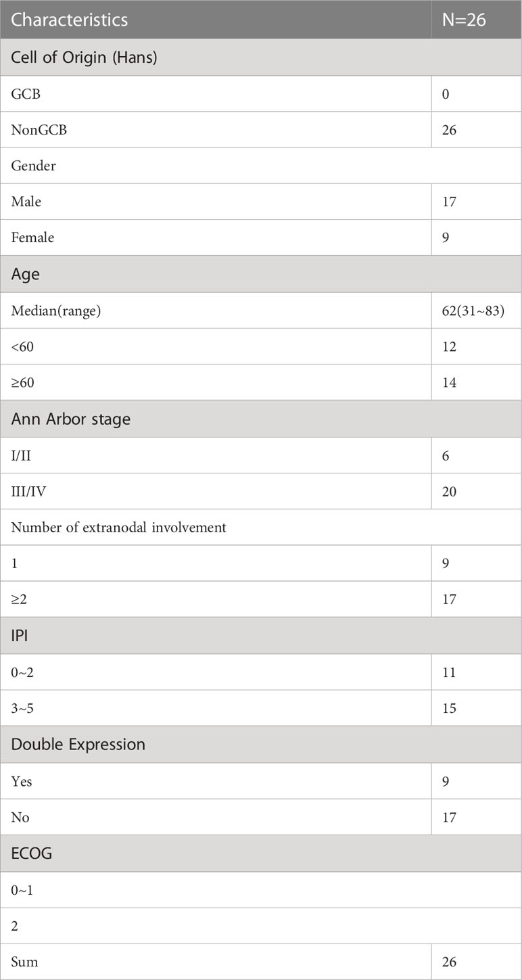Select the ECOG 0~1 row

[261, 890]
